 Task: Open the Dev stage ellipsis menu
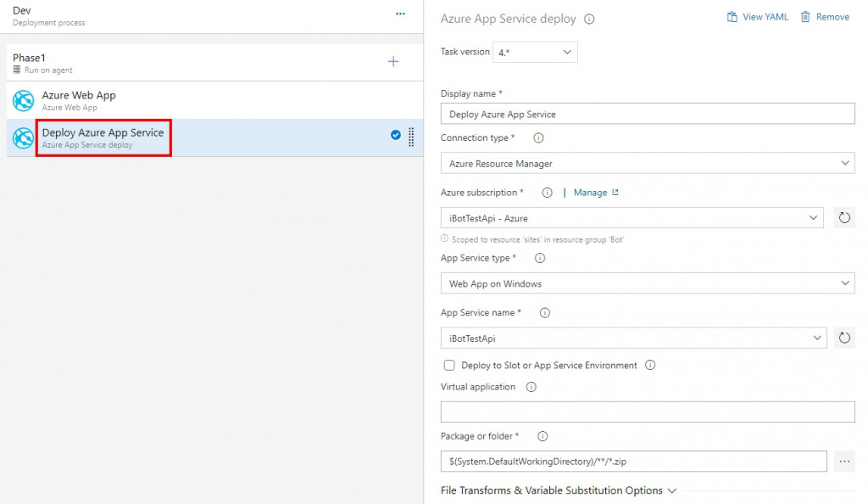[400, 14]
